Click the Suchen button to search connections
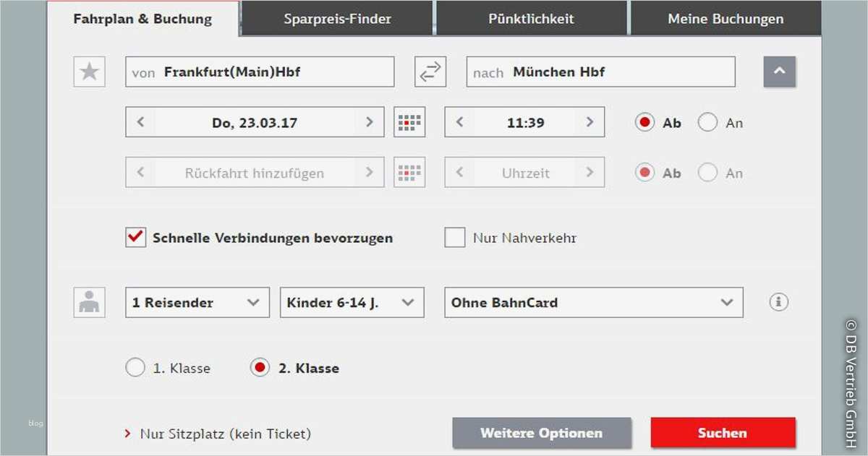This screenshot has width=868, height=456. (722, 432)
